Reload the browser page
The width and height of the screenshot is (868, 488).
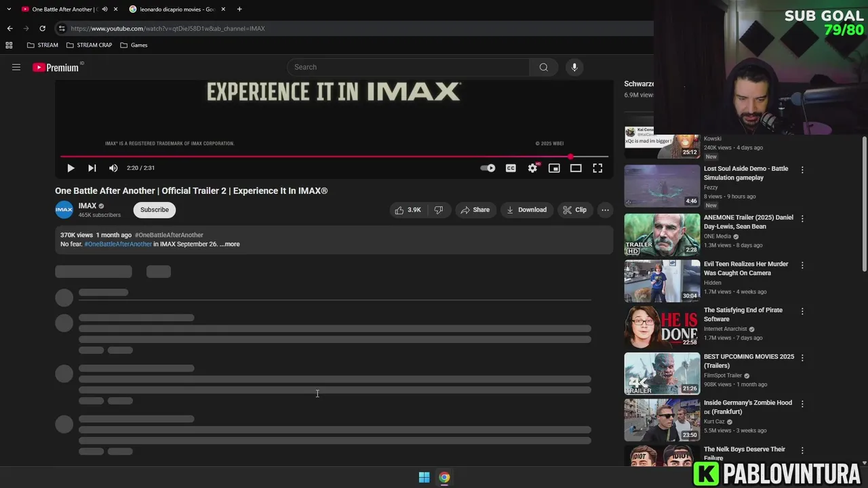pyautogui.click(x=42, y=28)
